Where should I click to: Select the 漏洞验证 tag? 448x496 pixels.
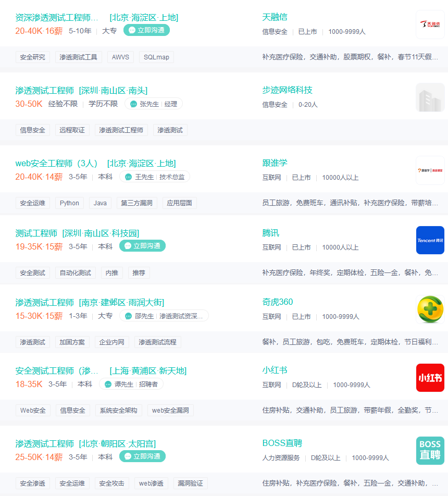pyautogui.click(x=191, y=483)
